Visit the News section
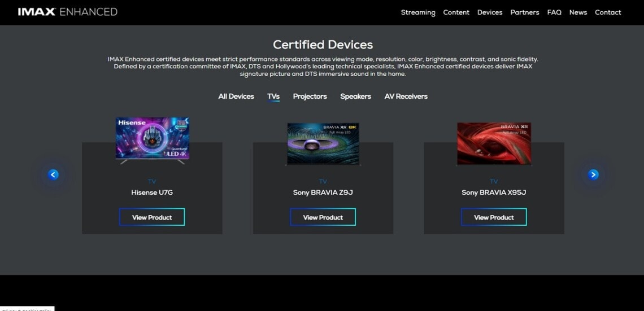 click(x=578, y=12)
